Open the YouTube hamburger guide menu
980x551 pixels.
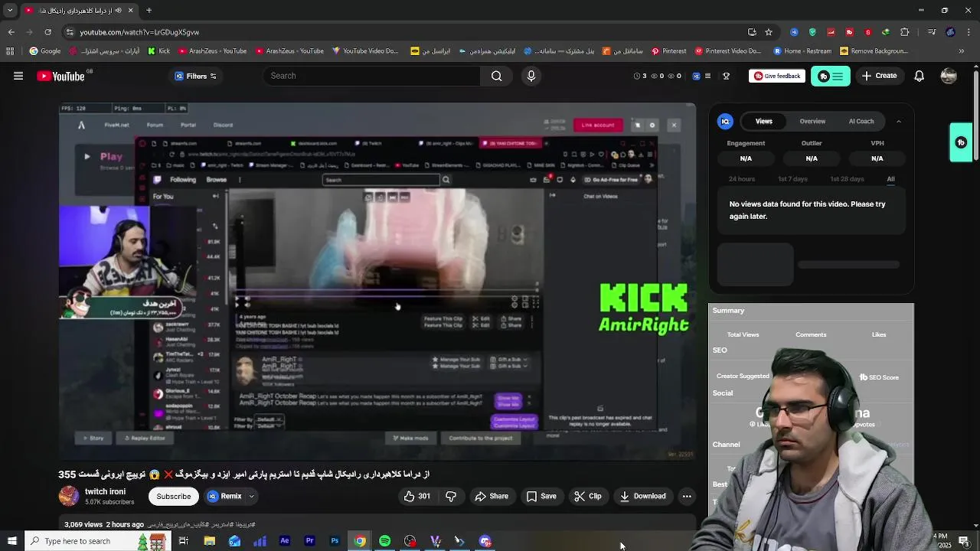[18, 76]
